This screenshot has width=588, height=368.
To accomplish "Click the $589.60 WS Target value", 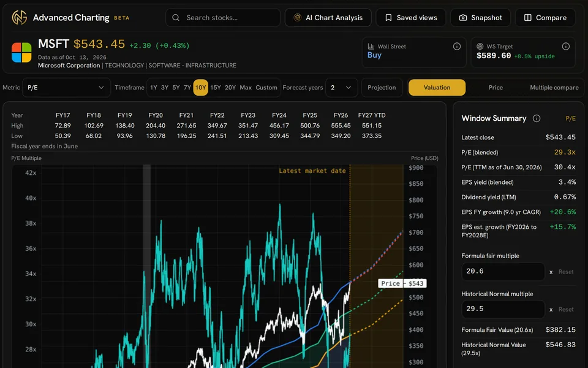I will pyautogui.click(x=494, y=56).
